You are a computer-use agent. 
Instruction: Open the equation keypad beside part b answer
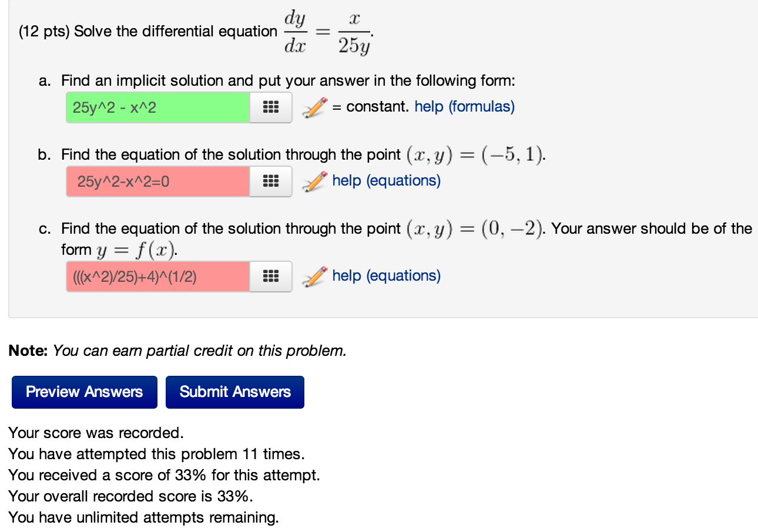(270, 181)
